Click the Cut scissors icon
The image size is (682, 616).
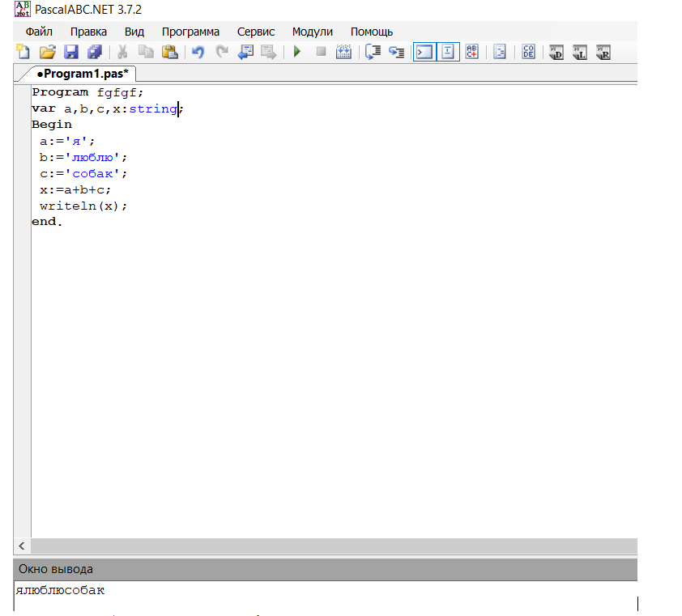click(x=122, y=52)
